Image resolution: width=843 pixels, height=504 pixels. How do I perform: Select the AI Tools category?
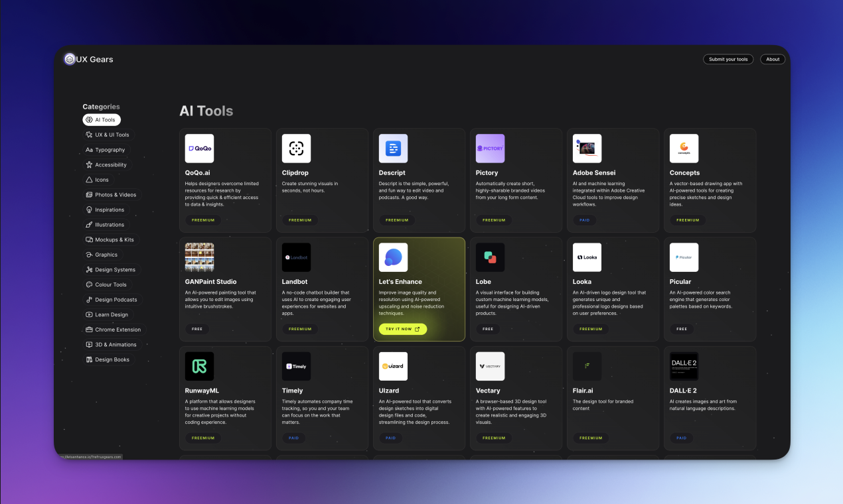click(102, 120)
